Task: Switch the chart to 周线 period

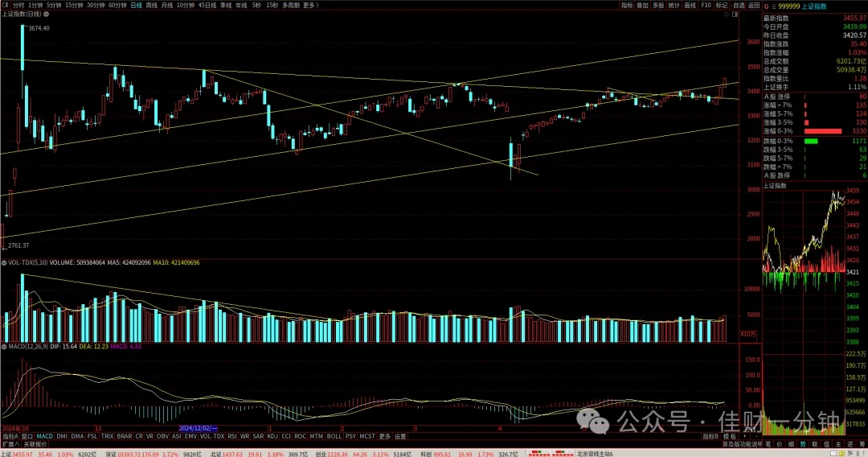Action: pos(151,5)
